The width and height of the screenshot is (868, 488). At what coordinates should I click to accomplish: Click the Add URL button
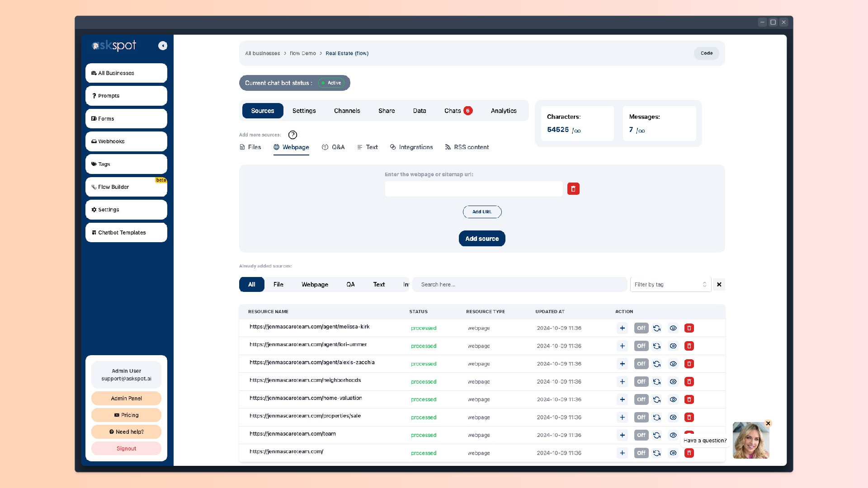pos(482,212)
